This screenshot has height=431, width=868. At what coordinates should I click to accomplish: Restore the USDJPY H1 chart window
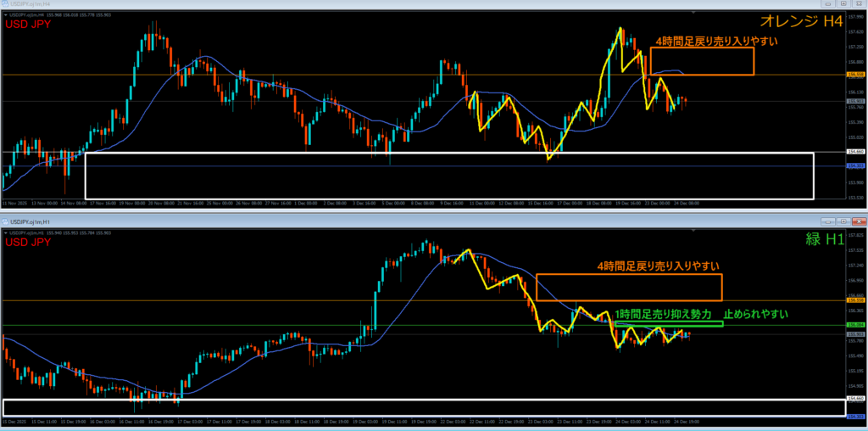[x=843, y=221]
